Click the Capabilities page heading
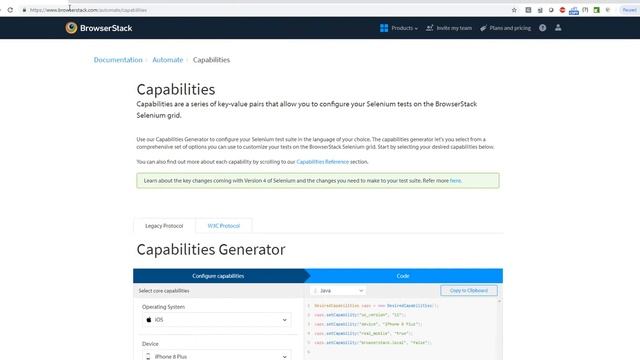 pyautogui.click(x=176, y=89)
